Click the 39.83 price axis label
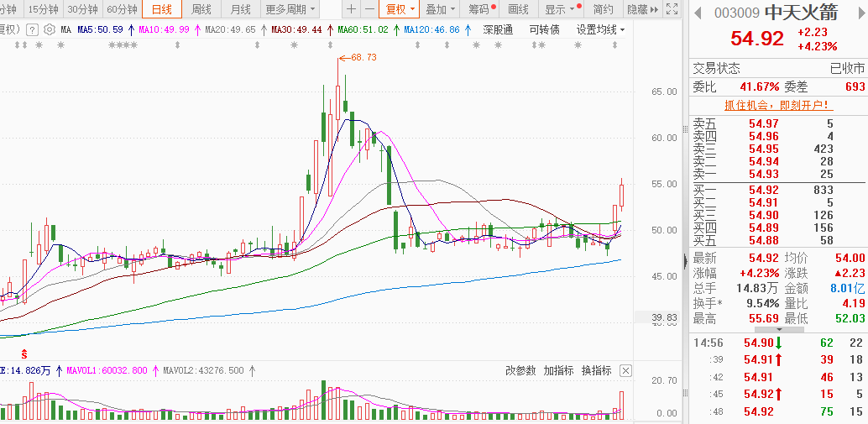 pos(664,317)
